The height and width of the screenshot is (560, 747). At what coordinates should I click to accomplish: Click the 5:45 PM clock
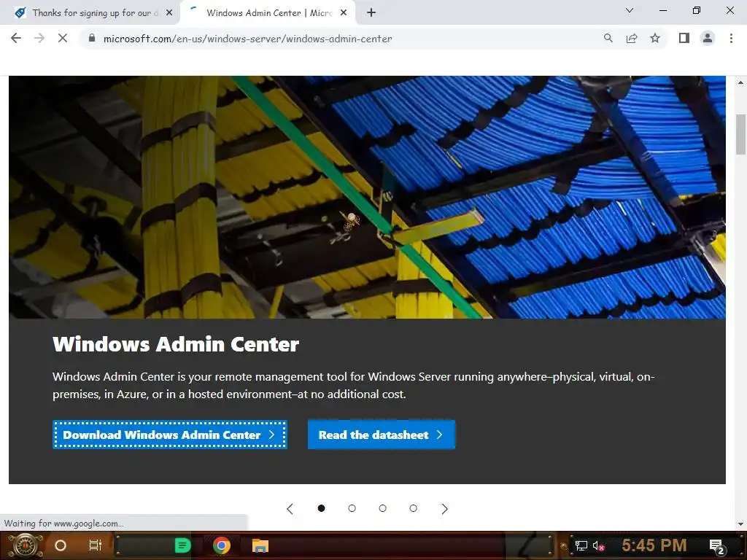pos(654,545)
